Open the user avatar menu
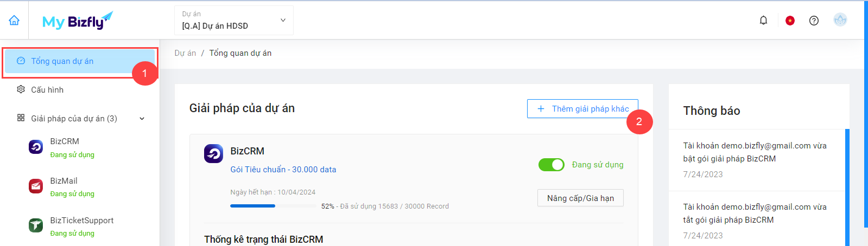This screenshot has width=868, height=246. tap(840, 20)
